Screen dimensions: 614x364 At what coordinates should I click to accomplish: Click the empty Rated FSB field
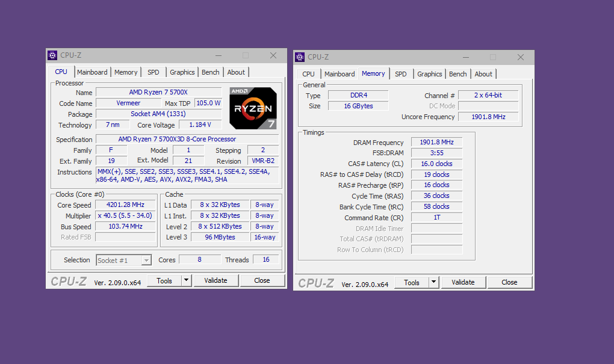pos(125,237)
